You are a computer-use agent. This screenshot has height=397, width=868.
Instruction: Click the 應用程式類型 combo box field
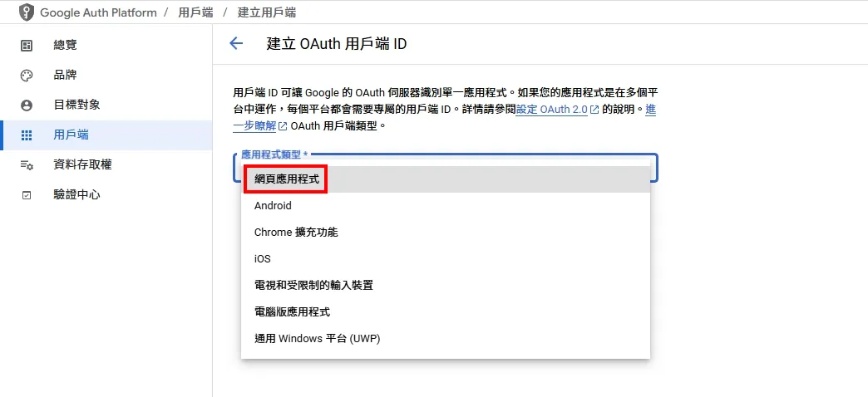446,168
